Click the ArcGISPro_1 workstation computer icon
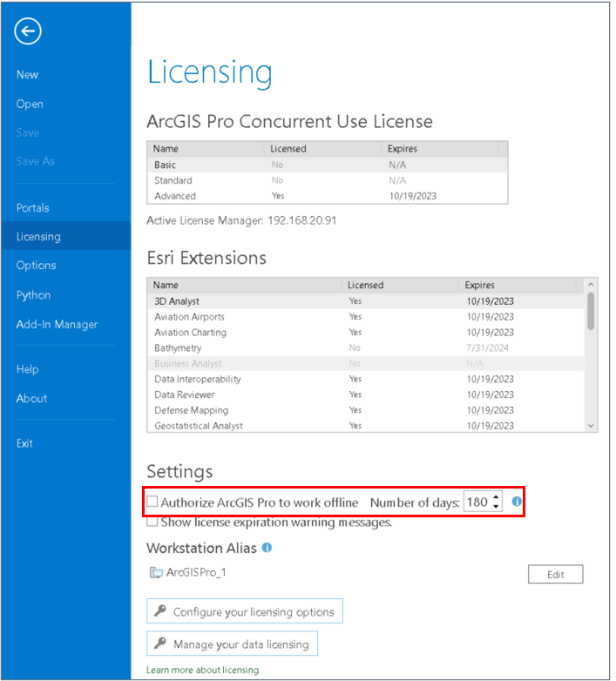This screenshot has width=616, height=681. [156, 573]
